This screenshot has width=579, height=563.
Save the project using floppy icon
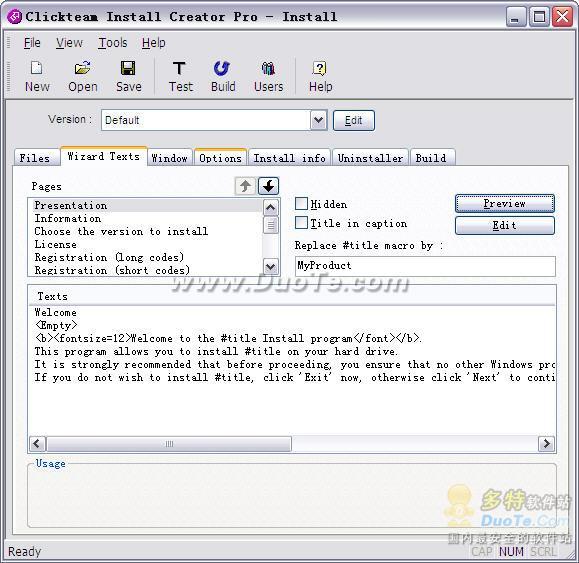129,77
